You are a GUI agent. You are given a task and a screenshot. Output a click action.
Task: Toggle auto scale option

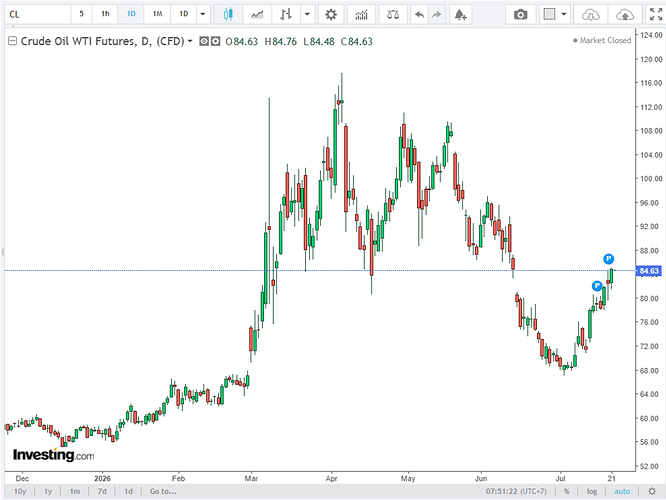tap(622, 492)
